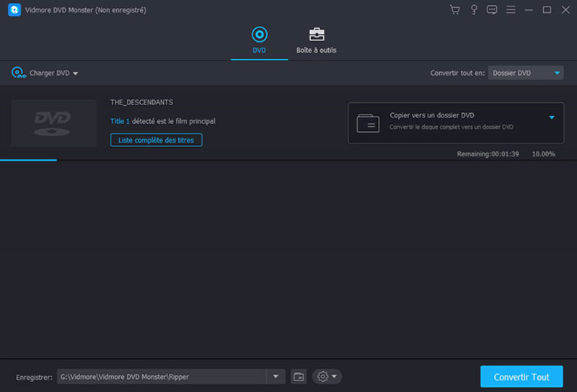Click the Title 1 link
Screen dimensions: 577x392
coord(120,121)
